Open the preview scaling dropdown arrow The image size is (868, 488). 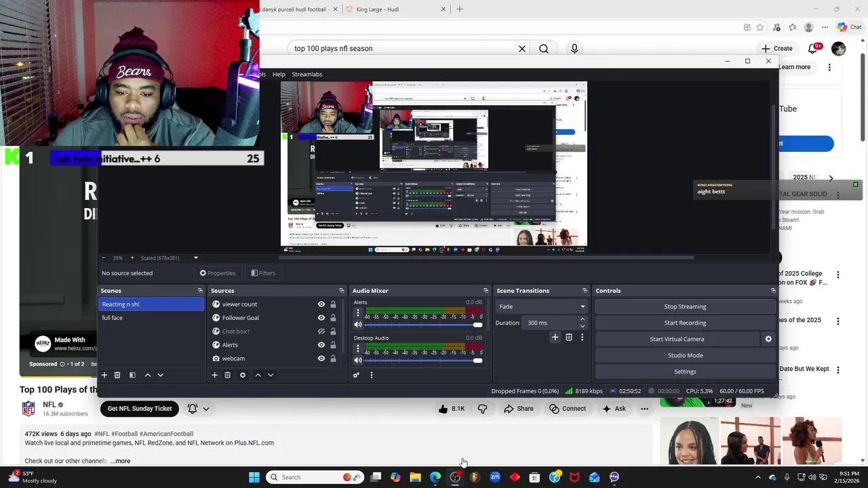point(196,258)
